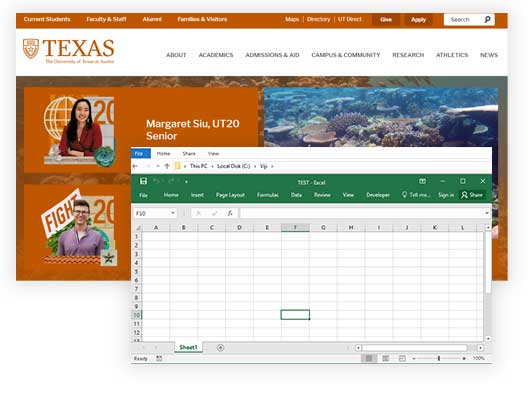Click the search magnifier on Texas site

(x=487, y=20)
